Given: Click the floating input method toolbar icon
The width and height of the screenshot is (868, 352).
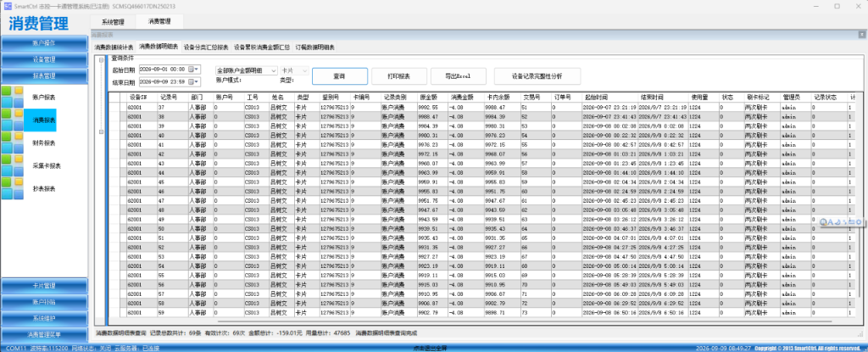Looking at the screenshot, I should point(840,221).
